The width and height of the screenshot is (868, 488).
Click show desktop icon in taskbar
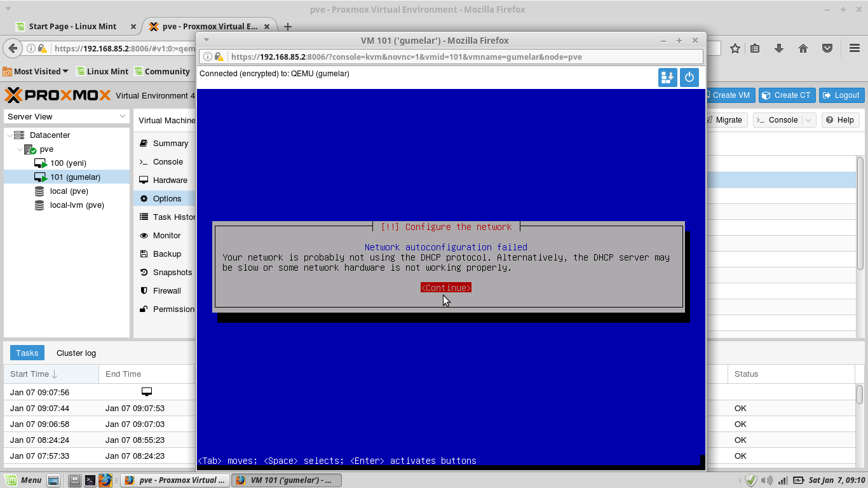[53, 480]
